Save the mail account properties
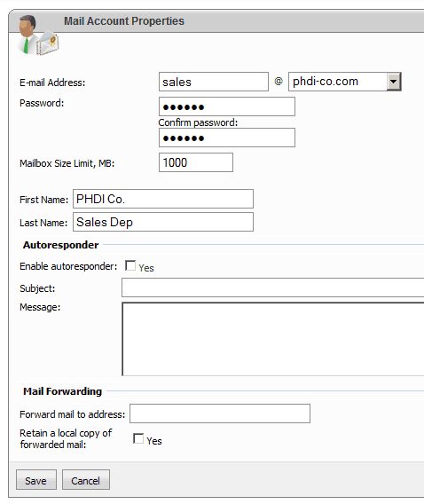 [36, 479]
